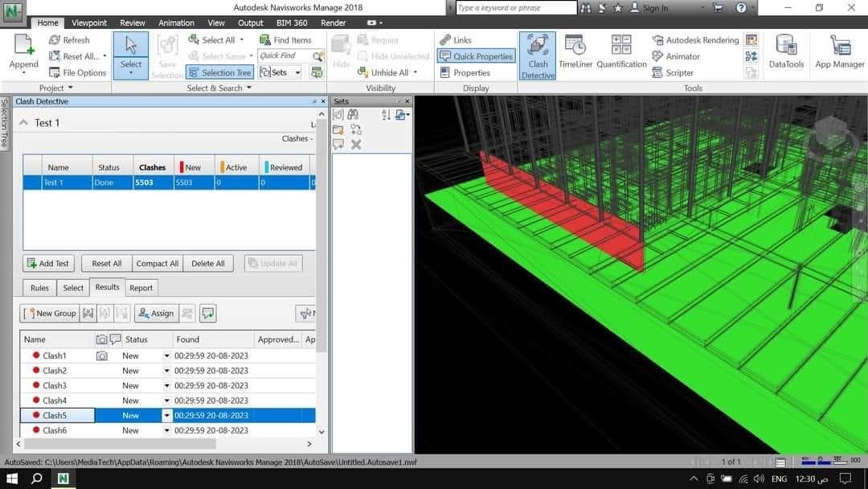Open the Links tool
Image resolution: width=868 pixels, height=489 pixels.
coord(456,40)
